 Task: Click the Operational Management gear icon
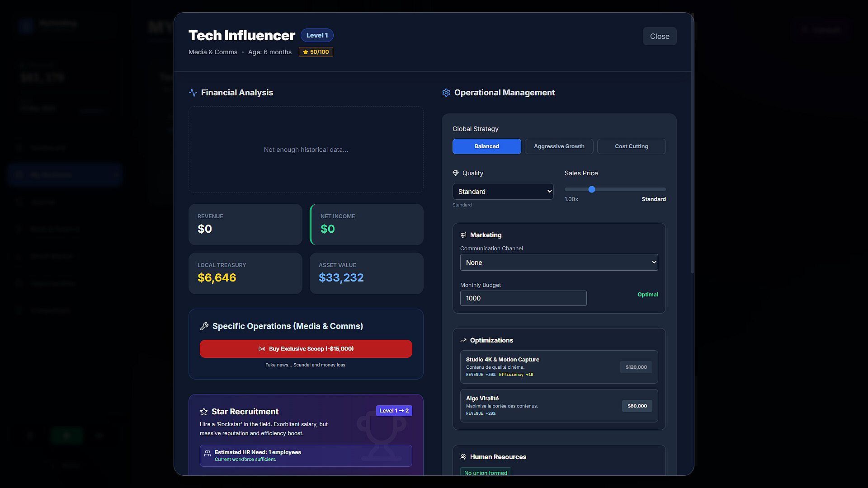[x=446, y=93]
